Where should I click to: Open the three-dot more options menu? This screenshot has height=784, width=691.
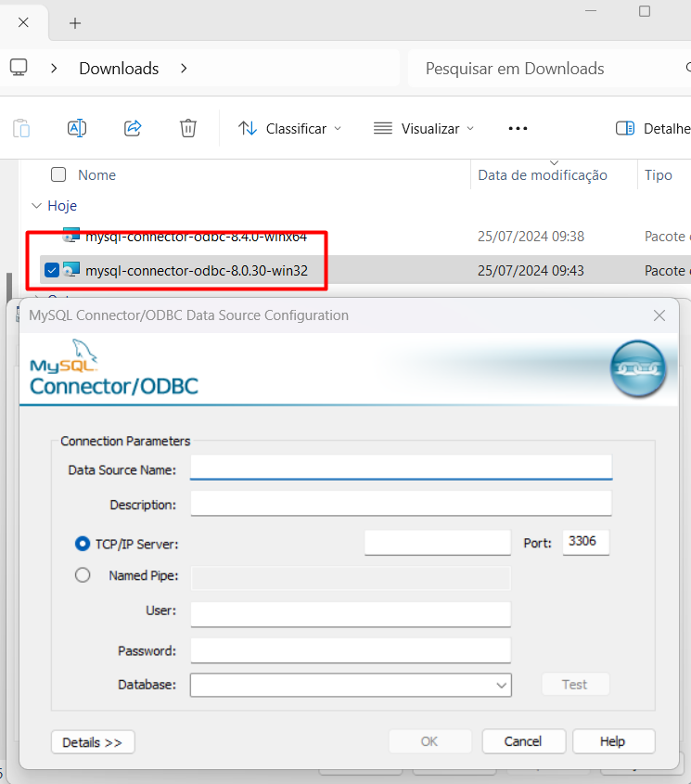coord(518,128)
